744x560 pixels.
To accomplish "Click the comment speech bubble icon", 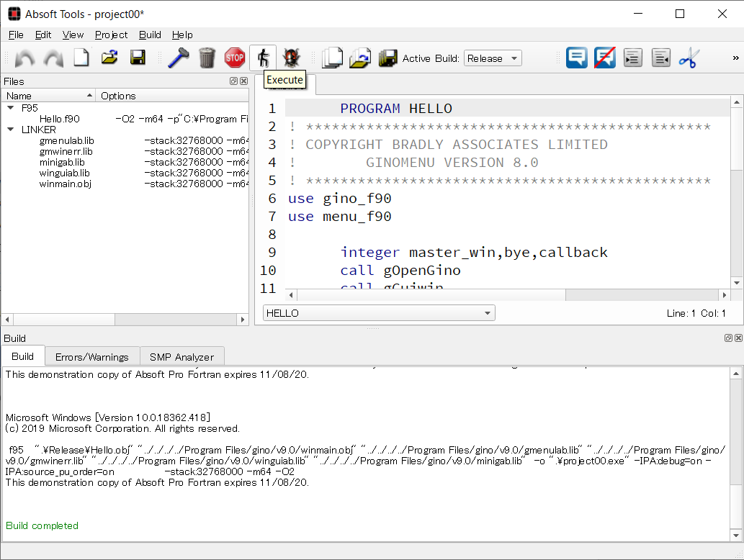I will click(576, 58).
